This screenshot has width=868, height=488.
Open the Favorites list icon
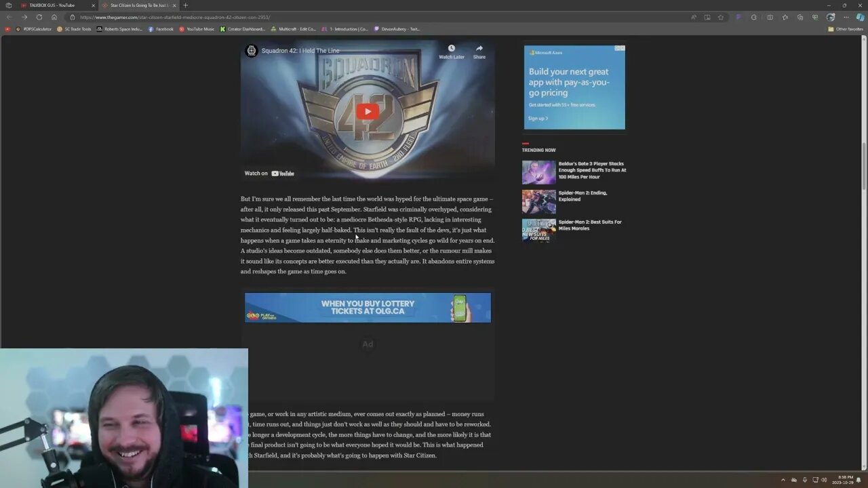pos(785,17)
